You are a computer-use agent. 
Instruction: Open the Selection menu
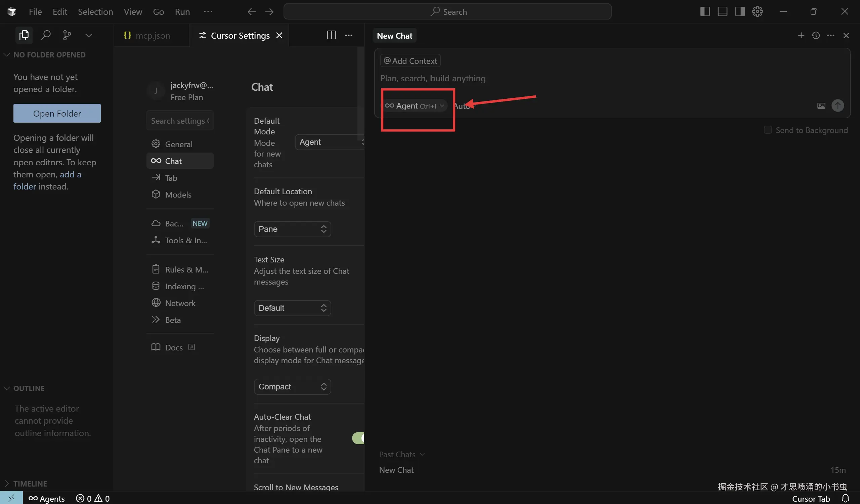[95, 12]
